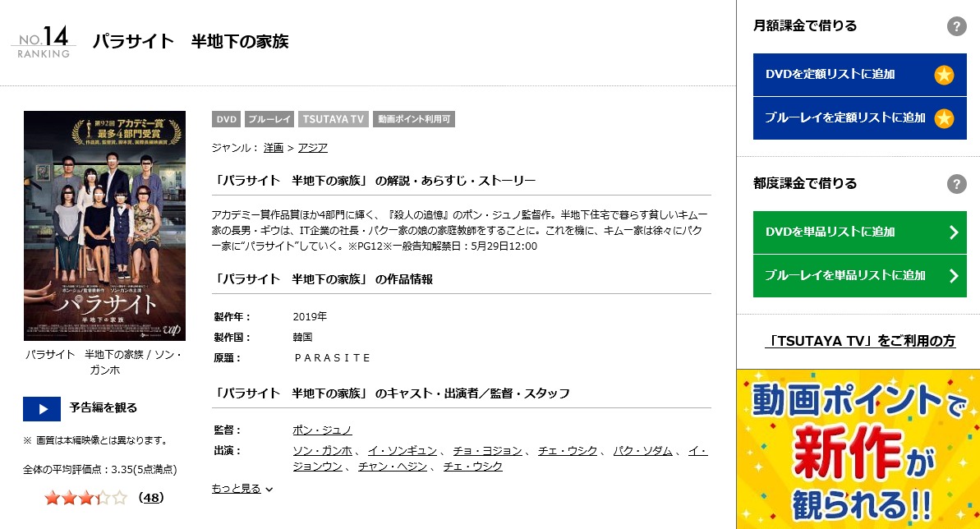Screen dimensions: 980x529
Task: Open cast member チャン・ヘジン link
Action: pos(393,467)
